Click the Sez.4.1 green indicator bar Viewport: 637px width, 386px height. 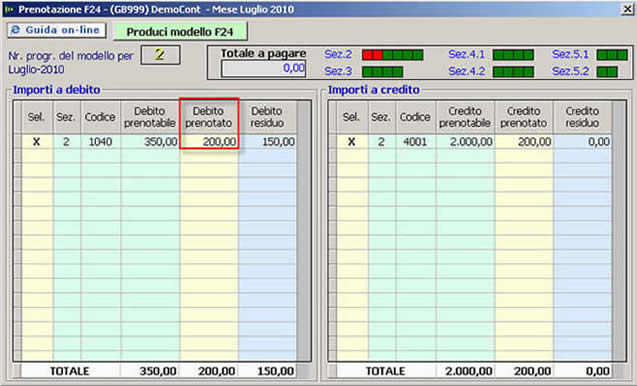(x=513, y=55)
